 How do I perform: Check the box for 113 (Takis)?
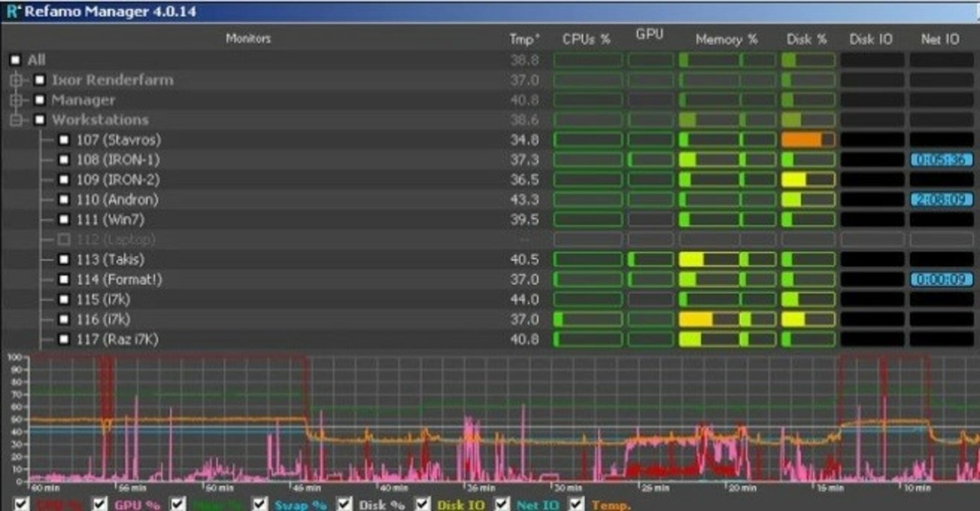point(64,260)
